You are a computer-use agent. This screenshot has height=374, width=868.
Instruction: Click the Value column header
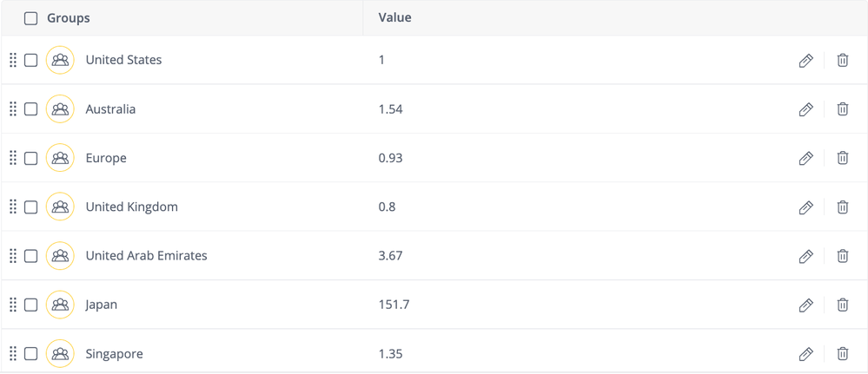[x=394, y=17]
